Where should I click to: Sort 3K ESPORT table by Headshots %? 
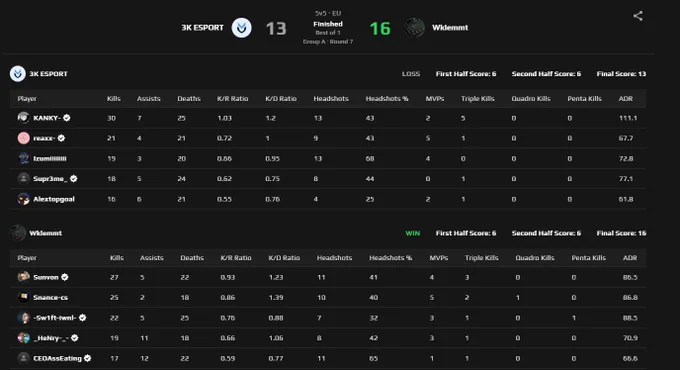pyautogui.click(x=386, y=98)
